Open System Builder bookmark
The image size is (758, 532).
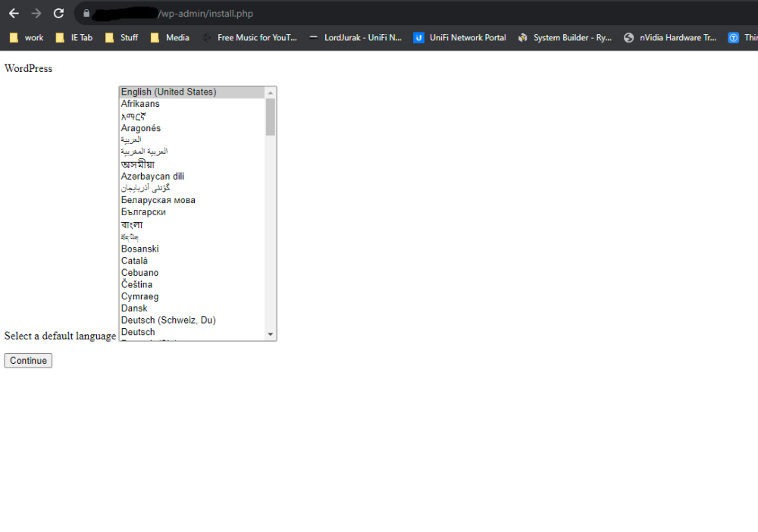coord(565,38)
